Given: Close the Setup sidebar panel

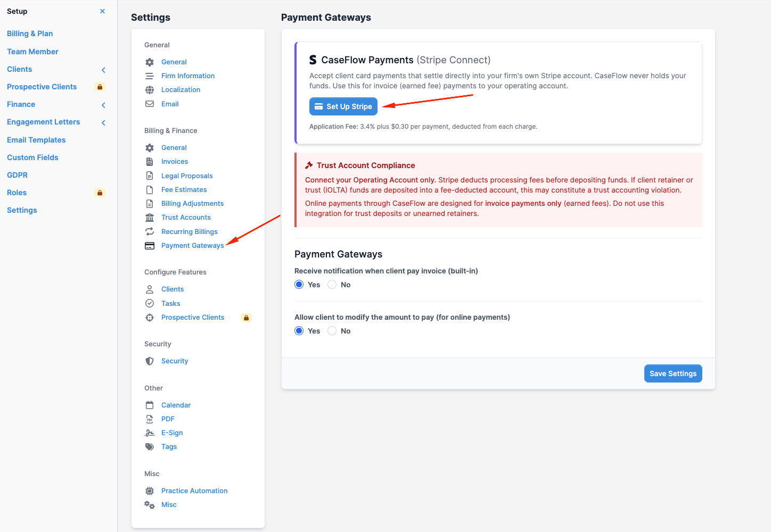Looking at the screenshot, I should pyautogui.click(x=102, y=11).
